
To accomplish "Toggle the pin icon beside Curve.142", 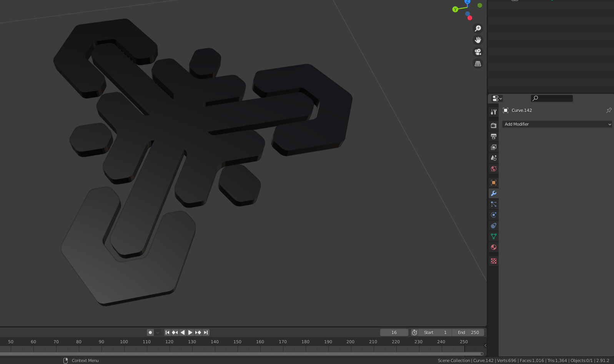I will [609, 110].
